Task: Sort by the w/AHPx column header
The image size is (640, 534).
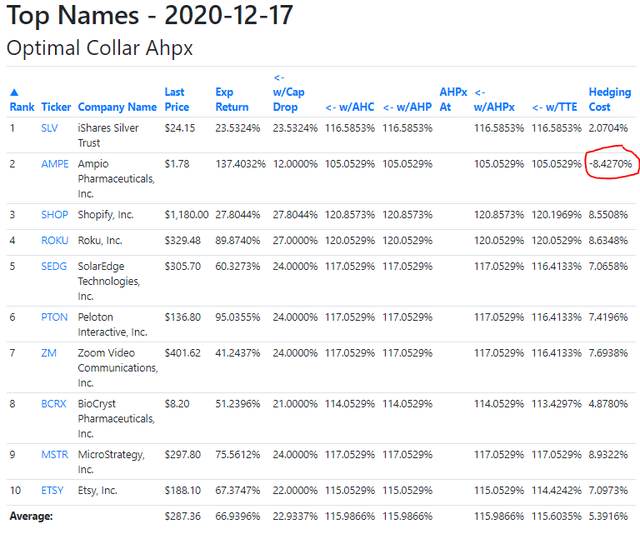Action: click(494, 100)
